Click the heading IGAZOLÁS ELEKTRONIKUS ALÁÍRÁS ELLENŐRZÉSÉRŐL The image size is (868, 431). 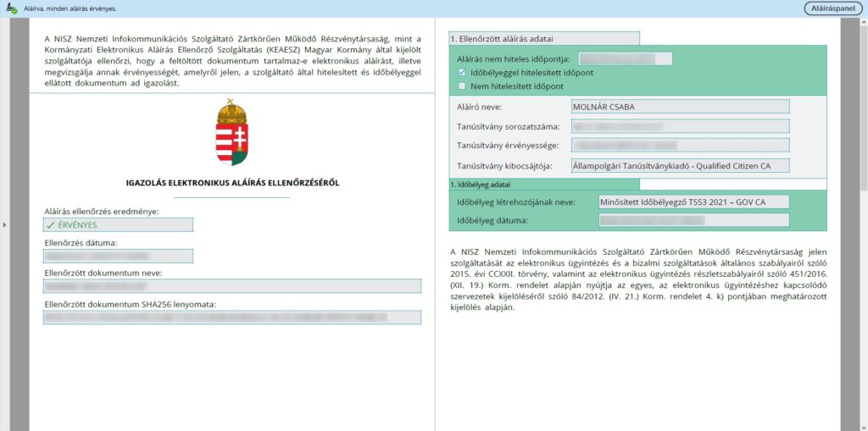coord(232,183)
